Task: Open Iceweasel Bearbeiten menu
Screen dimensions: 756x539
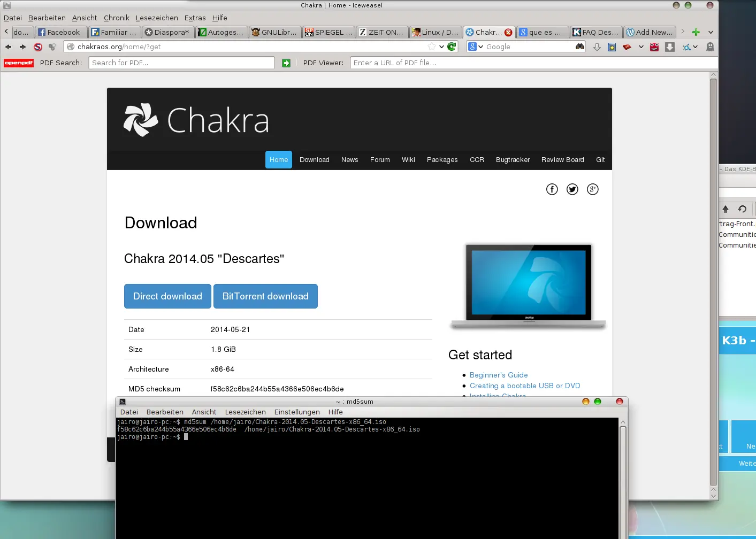Action: (47, 18)
